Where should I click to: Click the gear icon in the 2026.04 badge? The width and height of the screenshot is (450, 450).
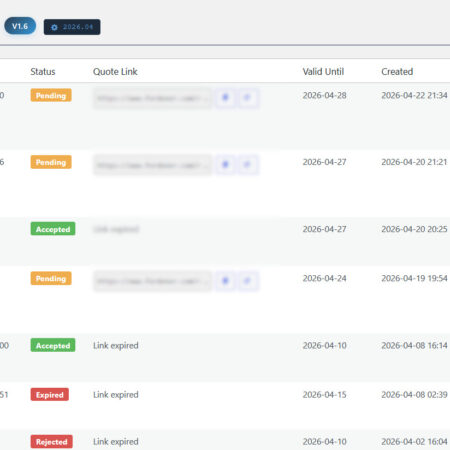[x=54, y=27]
